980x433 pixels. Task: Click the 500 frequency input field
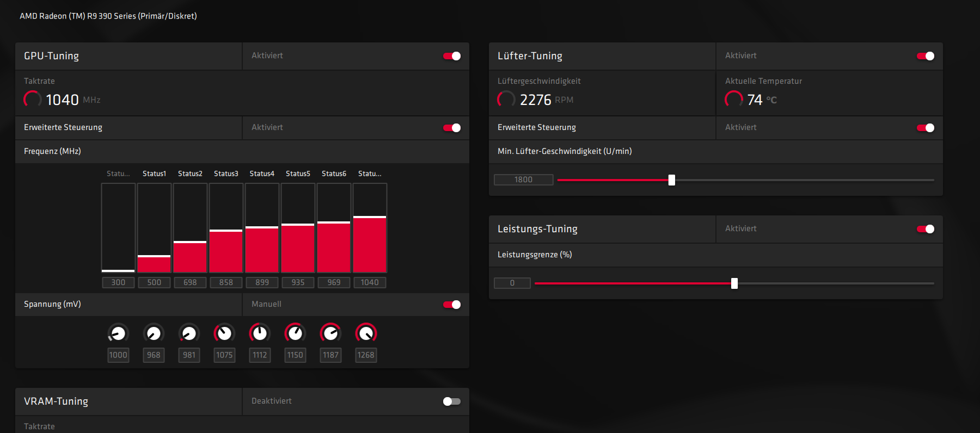click(x=154, y=282)
